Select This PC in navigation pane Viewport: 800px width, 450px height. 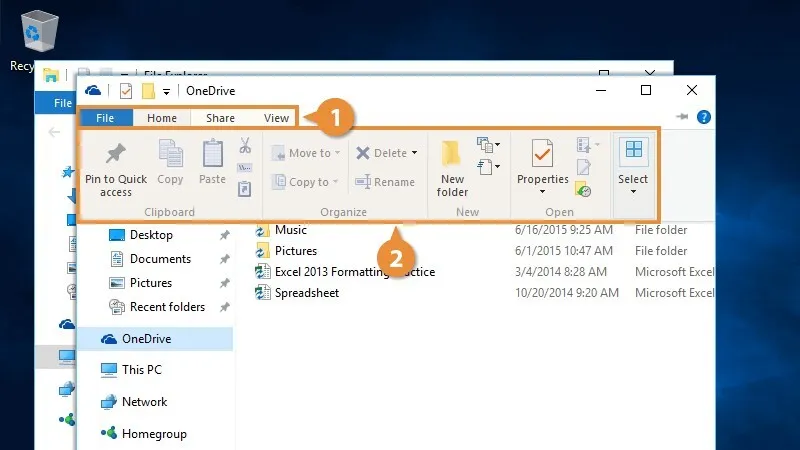pos(131,370)
